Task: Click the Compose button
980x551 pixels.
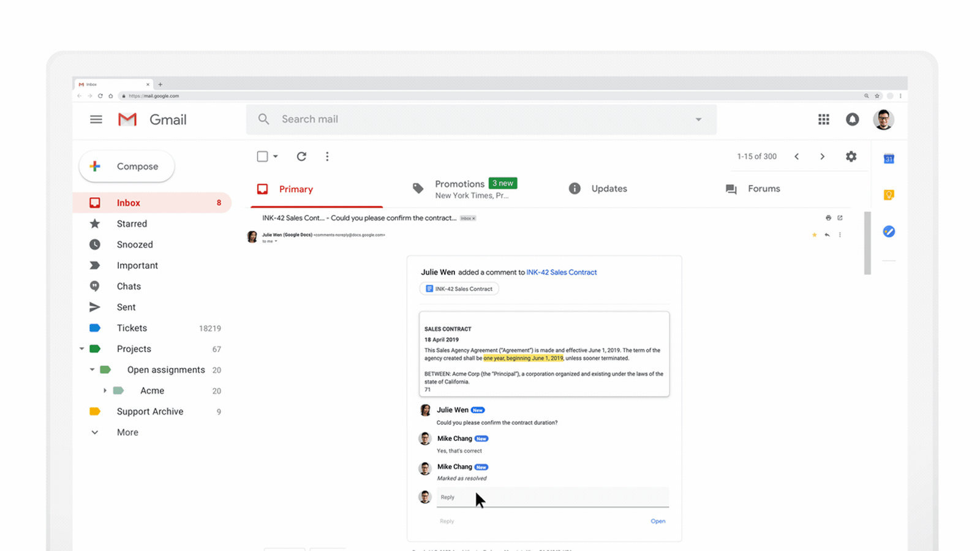Action: (127, 167)
